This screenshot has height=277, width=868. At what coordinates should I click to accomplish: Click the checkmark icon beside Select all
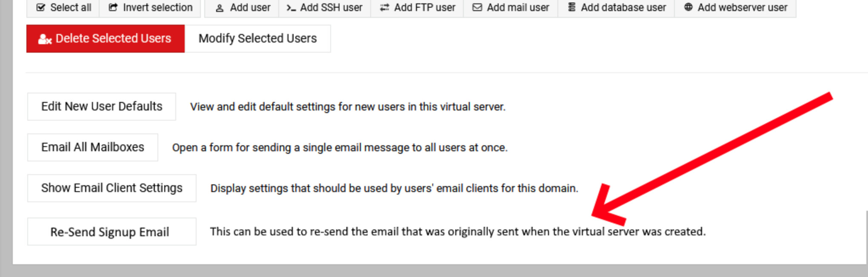coord(41,7)
